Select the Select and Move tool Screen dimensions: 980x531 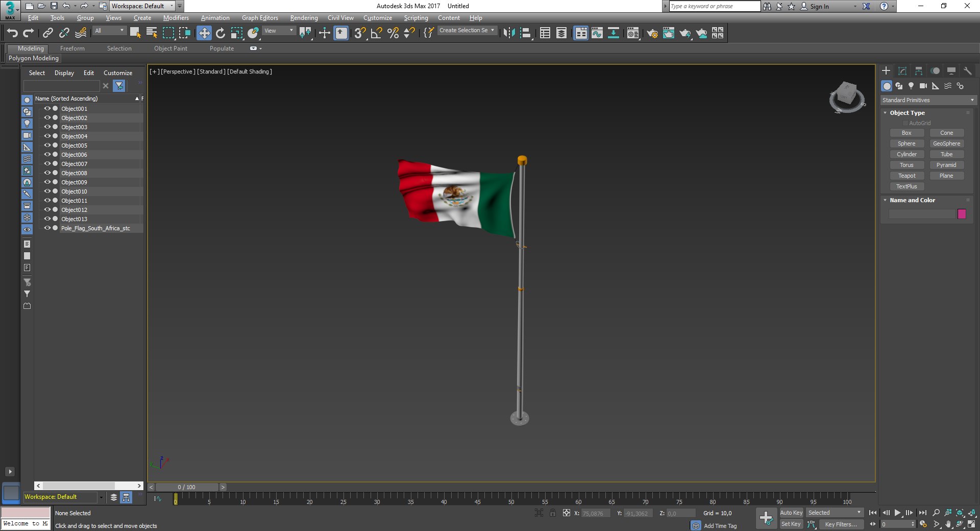coord(204,33)
